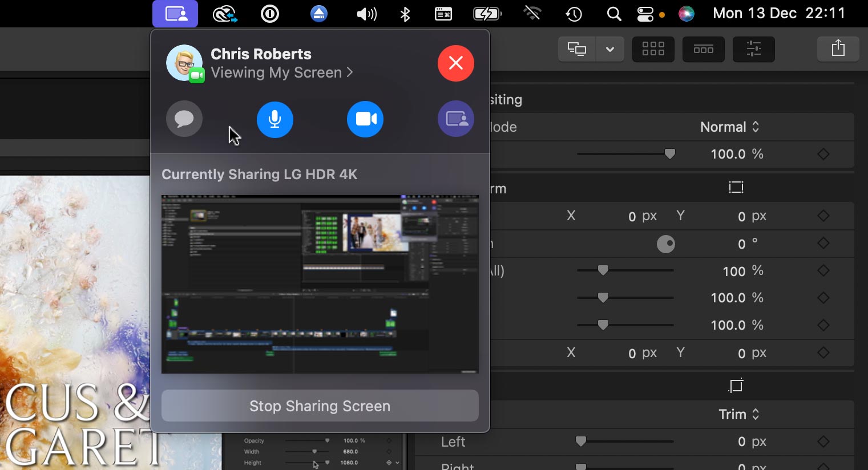This screenshot has height=470, width=868.
Task: Open the Trim crop type dropdown
Action: click(x=739, y=414)
